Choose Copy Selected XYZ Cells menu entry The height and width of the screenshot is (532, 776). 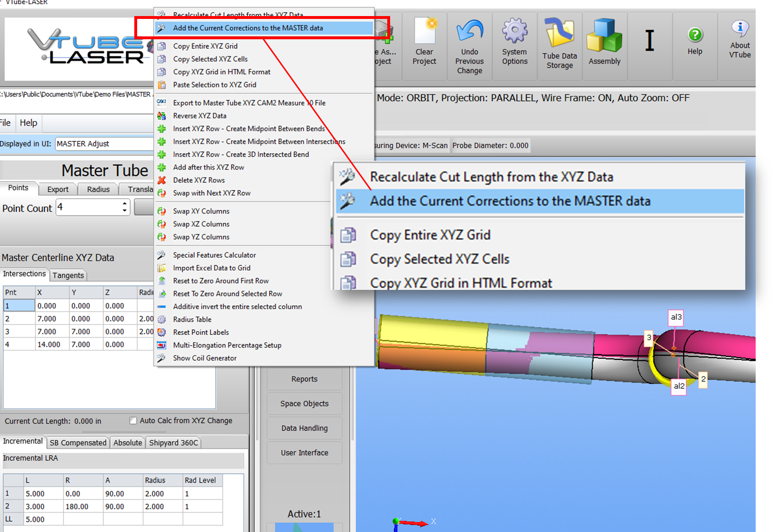tap(210, 59)
